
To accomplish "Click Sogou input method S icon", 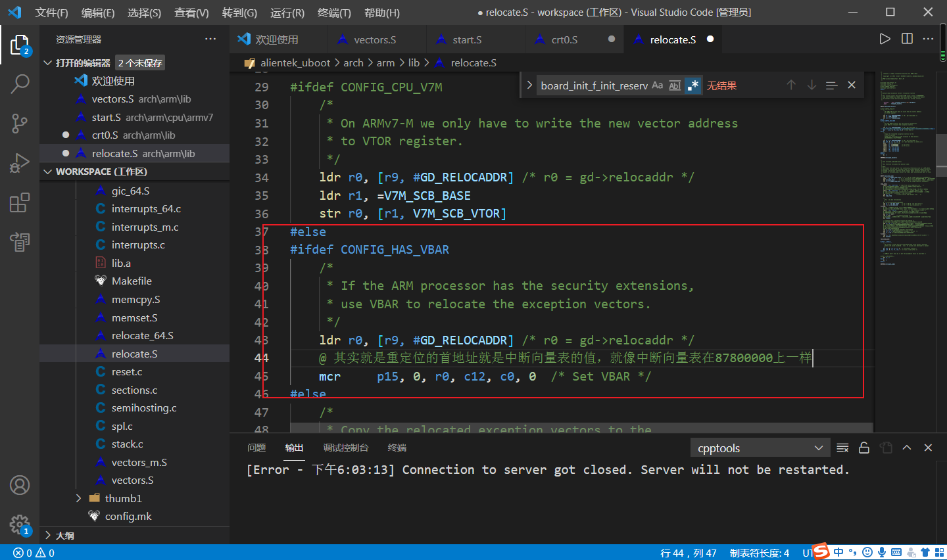I will point(821,551).
